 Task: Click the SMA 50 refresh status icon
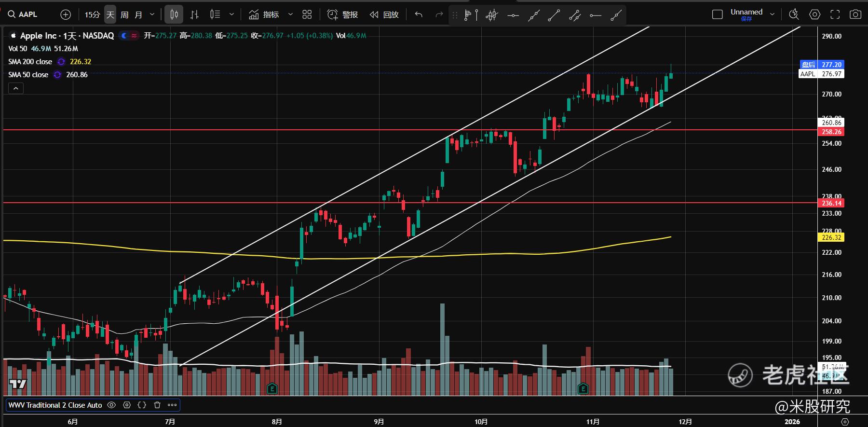click(57, 75)
